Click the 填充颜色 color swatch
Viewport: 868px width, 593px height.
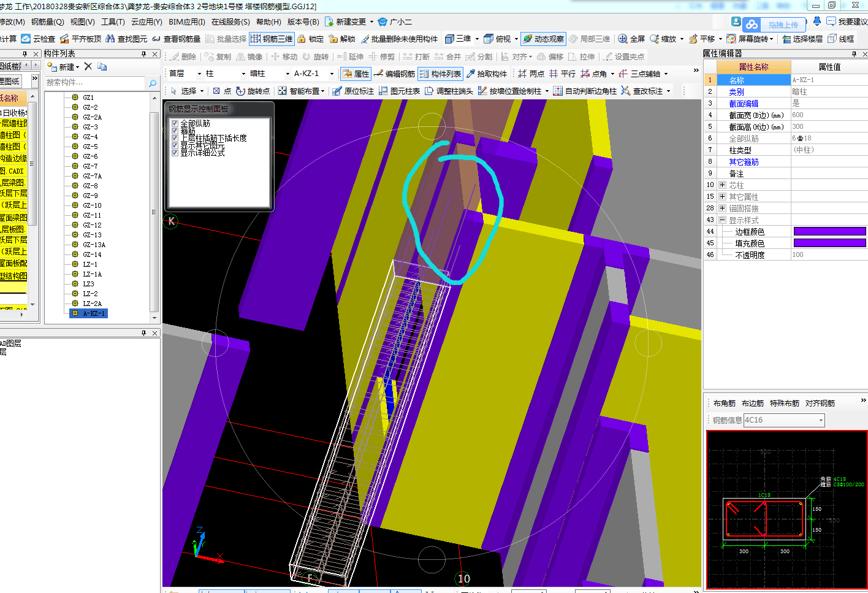pos(829,243)
